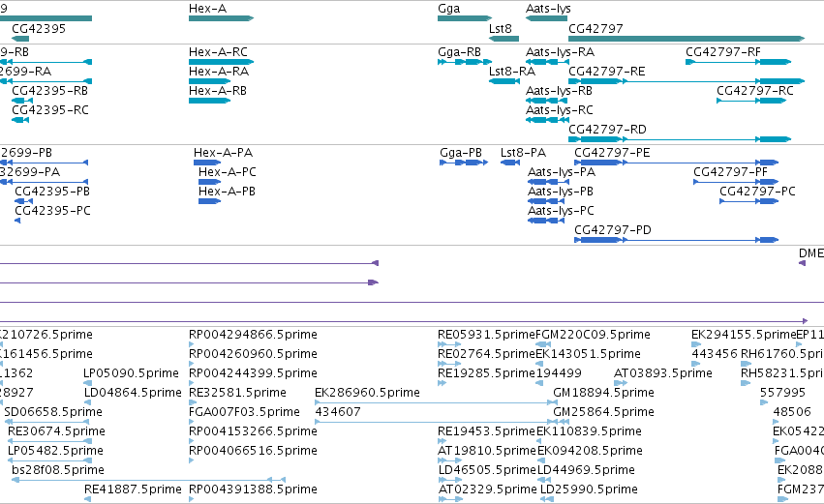This screenshot has width=824, height=504.
Task: Select protein Aats-lys-PB
Action: [x=546, y=201]
